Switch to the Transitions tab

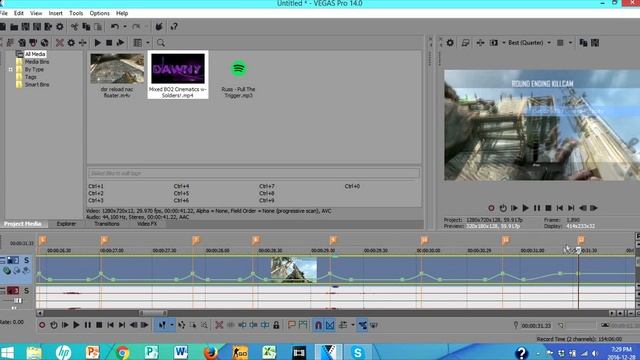[107, 224]
